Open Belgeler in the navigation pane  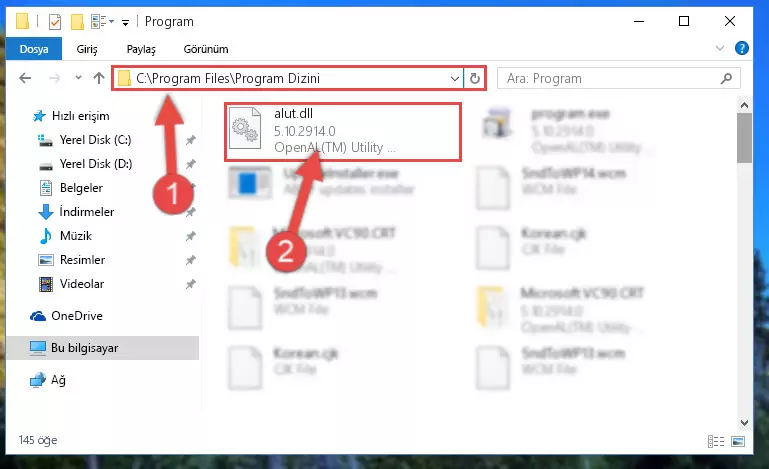[x=81, y=188]
